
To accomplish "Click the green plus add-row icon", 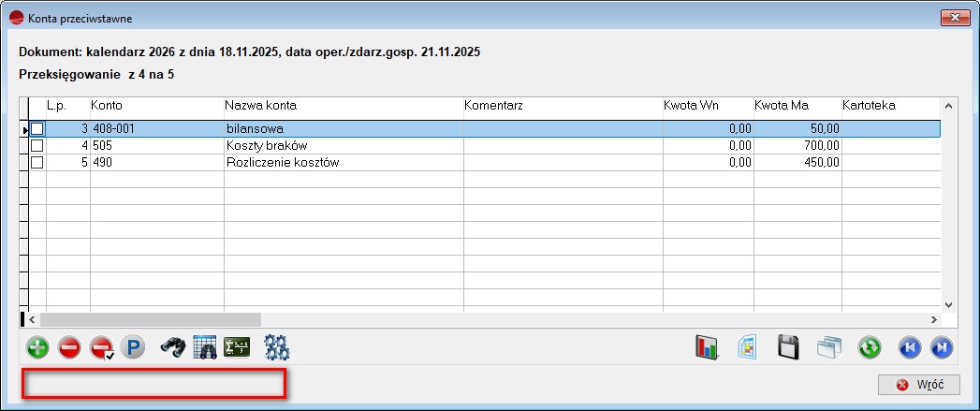I will coord(37,348).
